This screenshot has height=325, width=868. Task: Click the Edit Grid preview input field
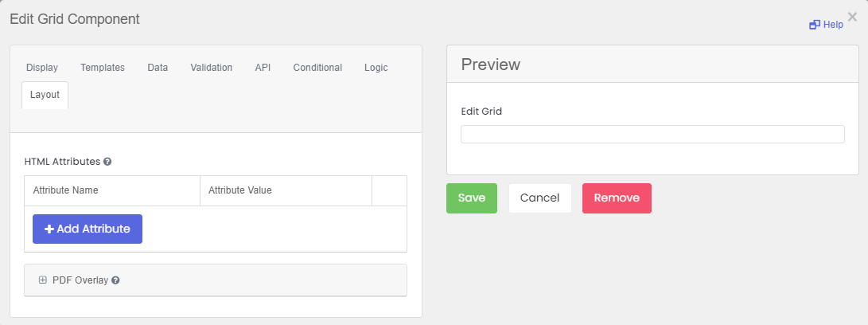point(652,134)
